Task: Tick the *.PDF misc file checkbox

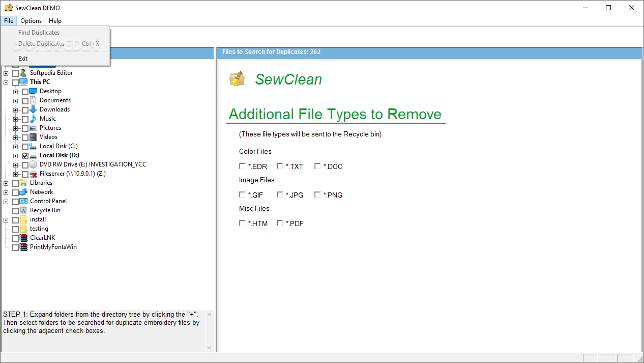Action: 280,223
